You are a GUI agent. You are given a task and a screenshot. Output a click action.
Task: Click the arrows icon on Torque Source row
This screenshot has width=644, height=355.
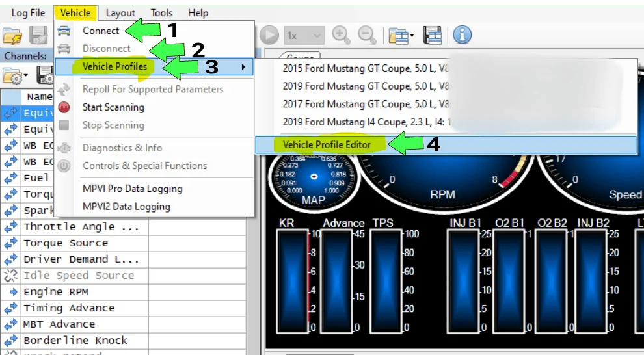11,243
